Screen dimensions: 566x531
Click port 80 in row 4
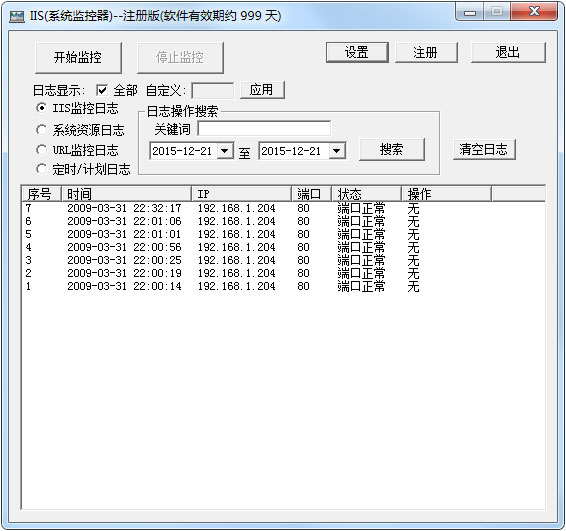point(304,247)
